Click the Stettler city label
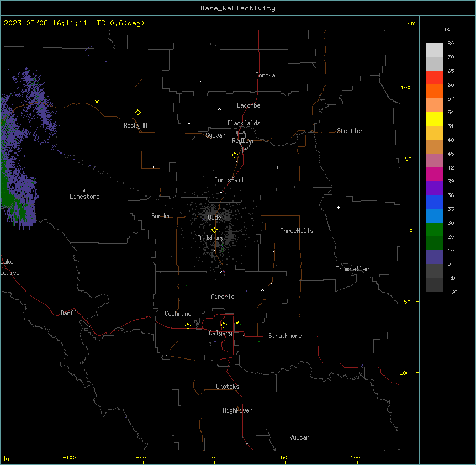Viewport: 476px width, 465px height. [350, 131]
